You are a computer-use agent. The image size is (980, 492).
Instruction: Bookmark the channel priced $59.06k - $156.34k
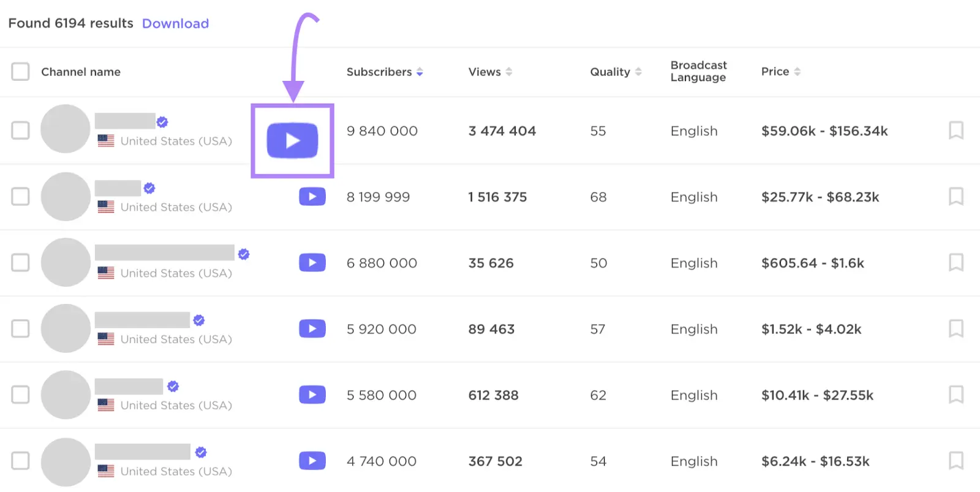[956, 131]
